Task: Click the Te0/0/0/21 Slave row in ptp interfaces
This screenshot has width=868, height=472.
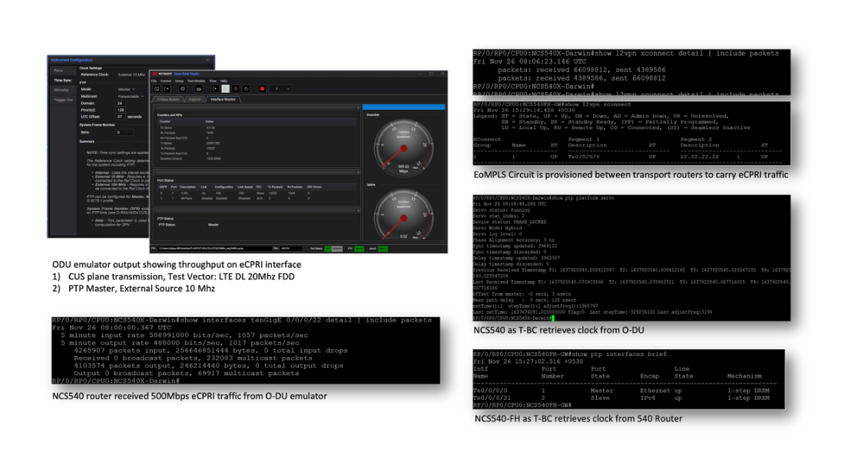Action: pos(621,398)
